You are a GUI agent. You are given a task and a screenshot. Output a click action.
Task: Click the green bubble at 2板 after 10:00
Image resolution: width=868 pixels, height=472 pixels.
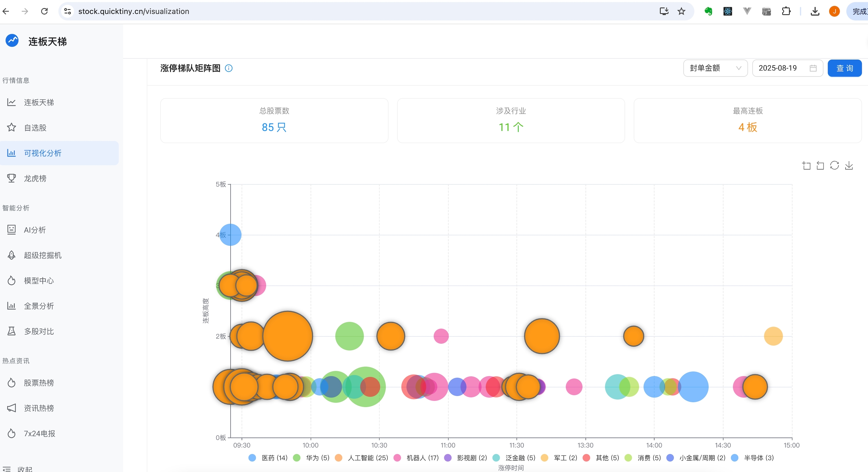pyautogui.click(x=349, y=336)
